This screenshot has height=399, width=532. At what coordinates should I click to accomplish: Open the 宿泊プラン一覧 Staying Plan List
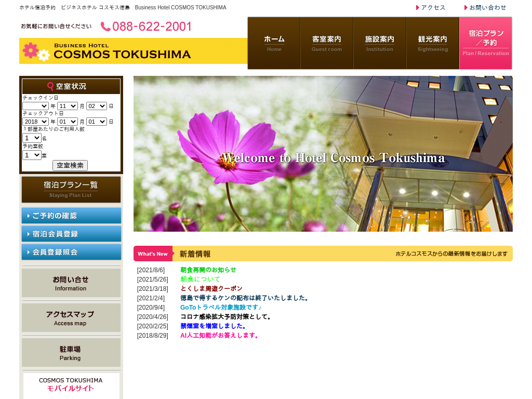(x=71, y=190)
